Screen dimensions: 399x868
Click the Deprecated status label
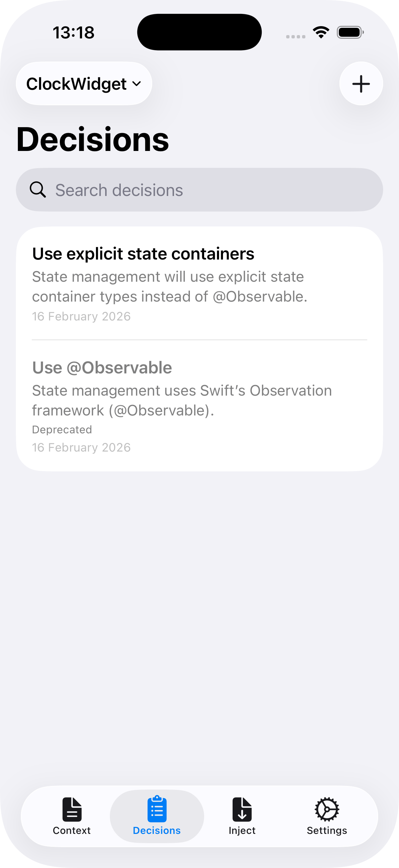[62, 430]
